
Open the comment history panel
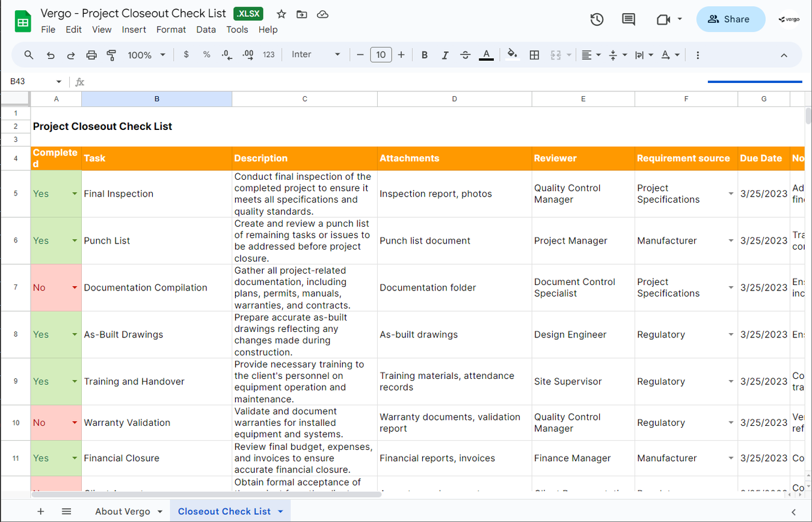point(628,19)
